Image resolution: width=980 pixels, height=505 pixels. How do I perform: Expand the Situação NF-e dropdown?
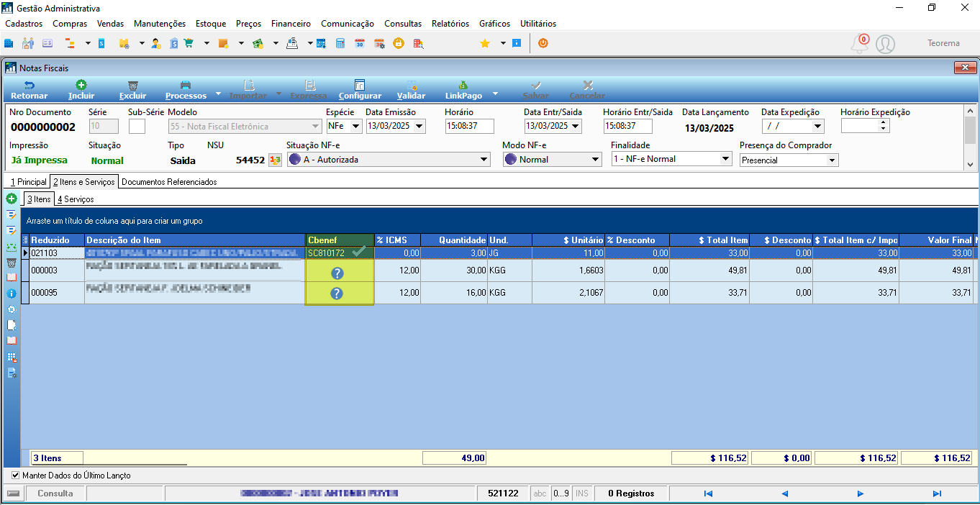[484, 160]
